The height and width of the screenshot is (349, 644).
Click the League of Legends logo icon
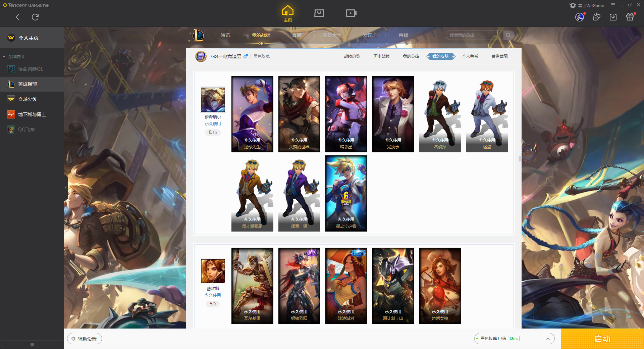pyautogui.click(x=198, y=35)
